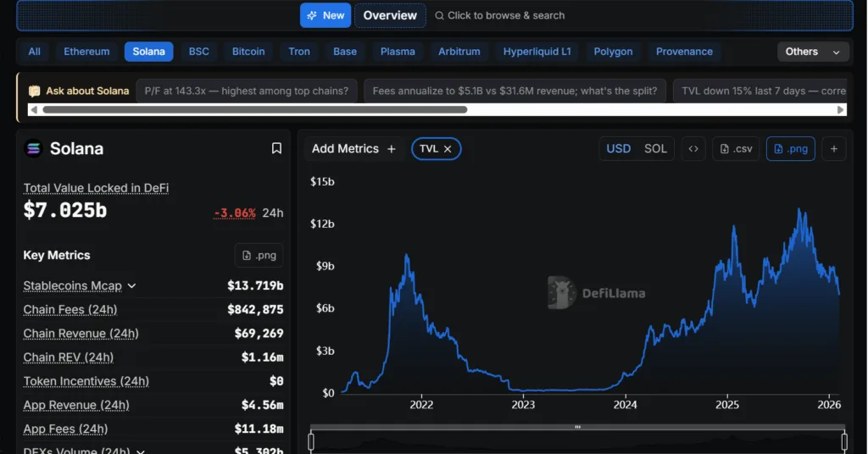Image resolution: width=868 pixels, height=454 pixels.
Task: Click the suggestions scrollbar right arrow
Action: (x=840, y=109)
